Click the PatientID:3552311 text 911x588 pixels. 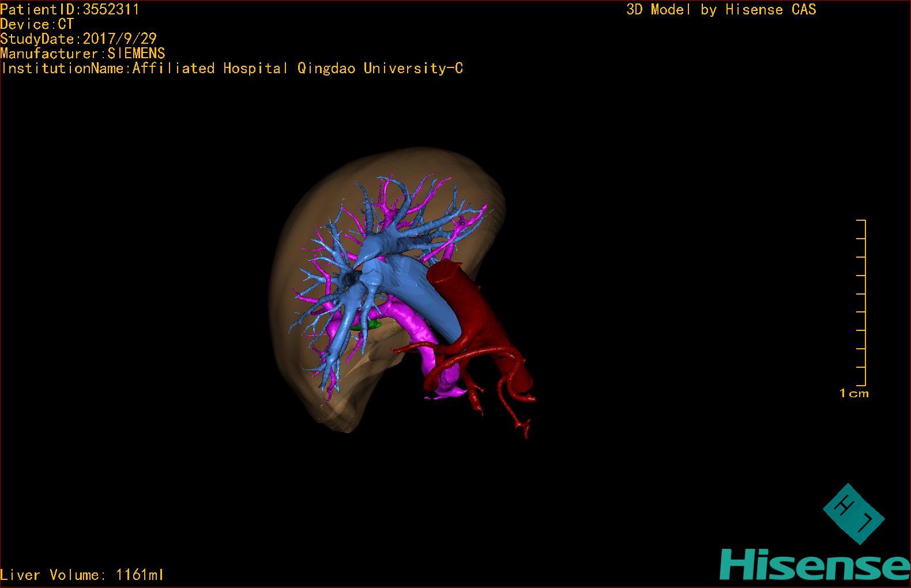coord(69,9)
